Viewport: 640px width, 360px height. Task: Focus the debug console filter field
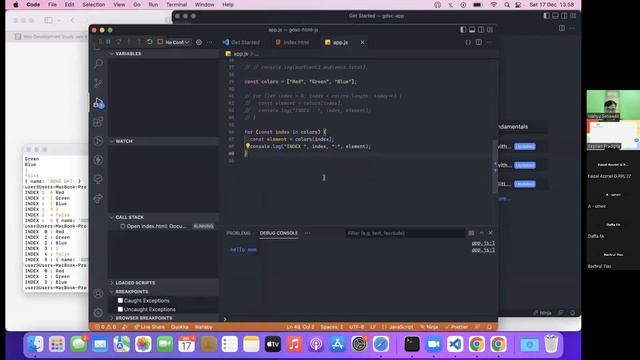(x=405, y=233)
